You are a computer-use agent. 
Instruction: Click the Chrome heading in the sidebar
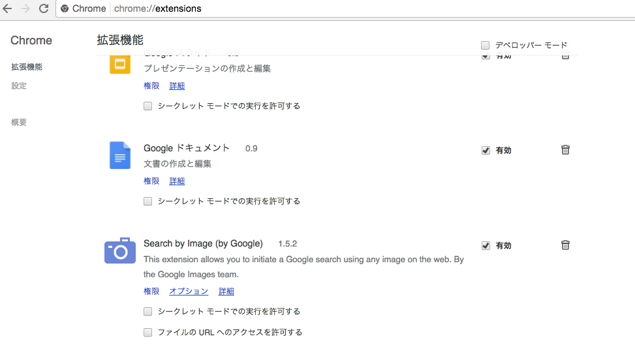(31, 40)
